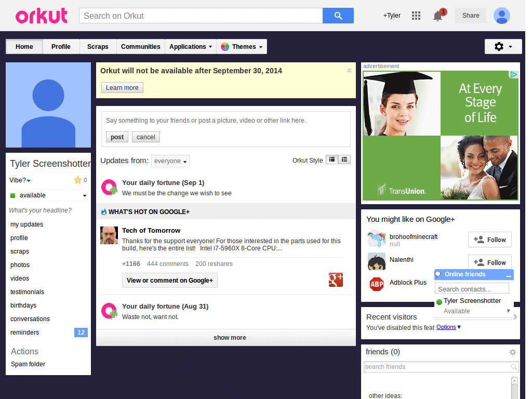Click the Sep 1 daily fortune icon
Image resolution: width=532 pixels, height=399 pixels.
coord(109,187)
